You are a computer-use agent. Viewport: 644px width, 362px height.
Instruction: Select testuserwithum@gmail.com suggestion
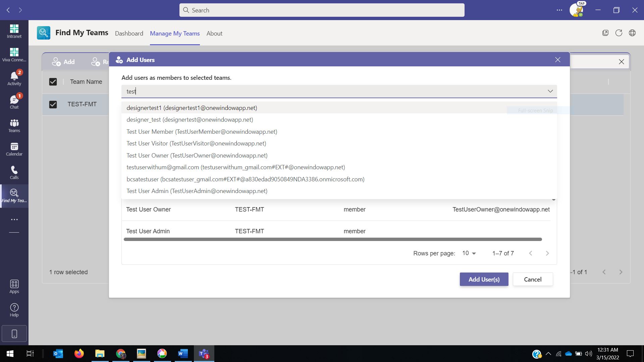tap(339, 167)
